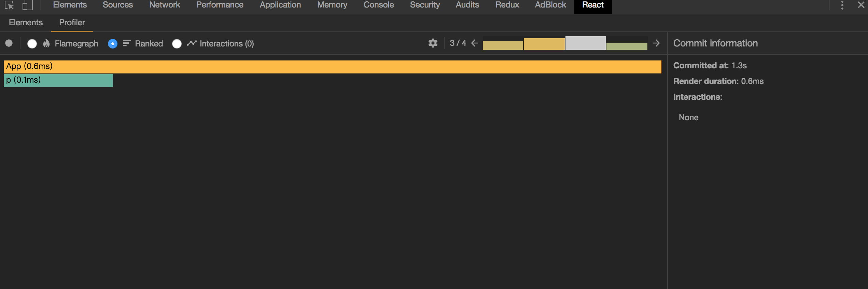Switch to the Sources tab

pos(118,5)
